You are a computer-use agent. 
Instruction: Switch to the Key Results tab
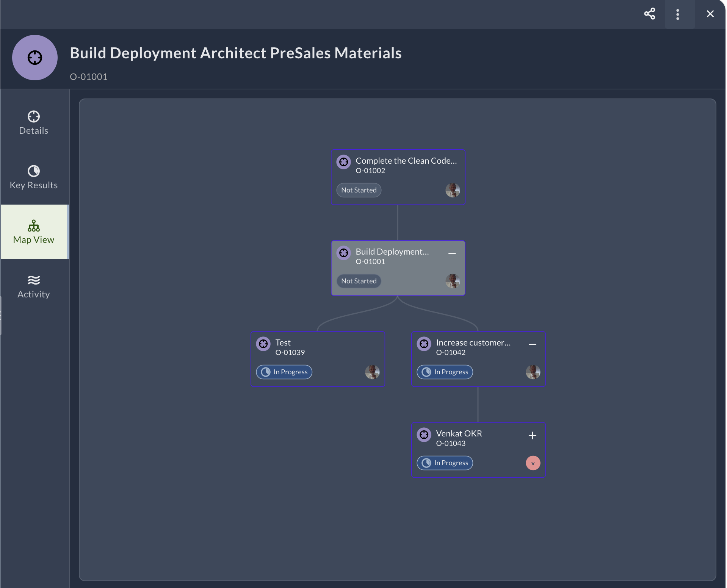[x=34, y=177]
